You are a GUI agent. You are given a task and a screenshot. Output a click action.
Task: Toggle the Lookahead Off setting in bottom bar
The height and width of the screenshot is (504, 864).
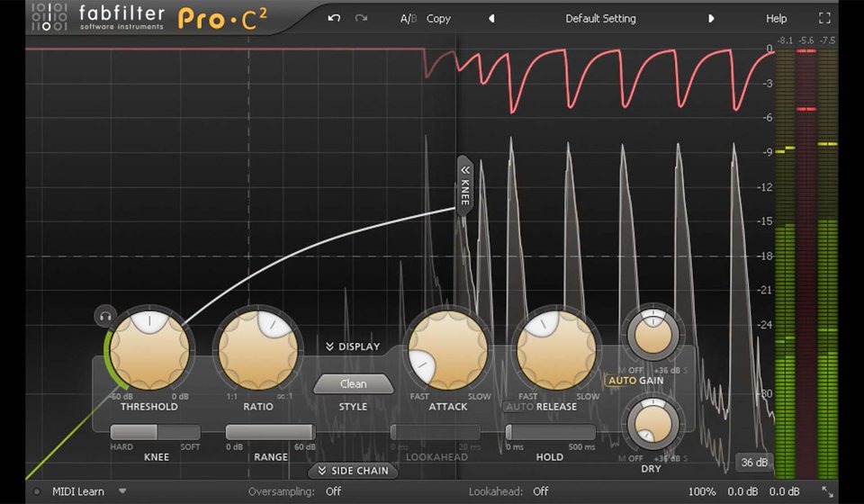(x=541, y=491)
